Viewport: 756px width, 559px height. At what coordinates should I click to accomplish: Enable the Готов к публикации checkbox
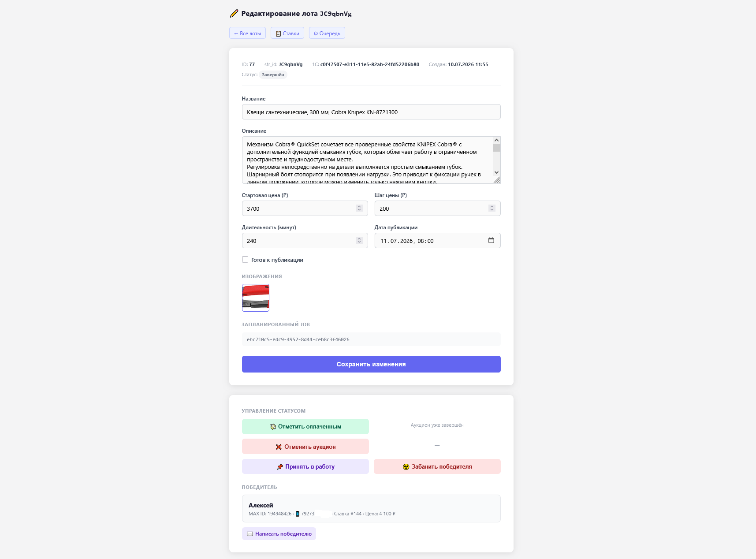coord(245,260)
